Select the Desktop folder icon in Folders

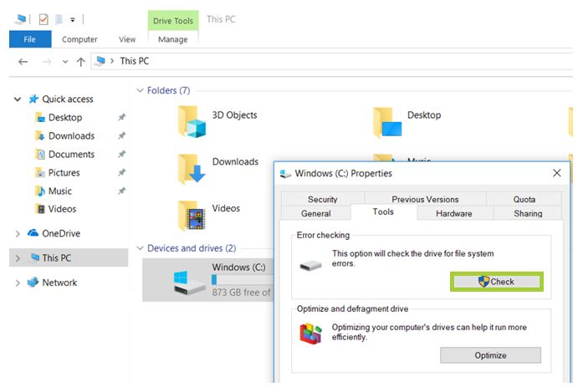387,122
